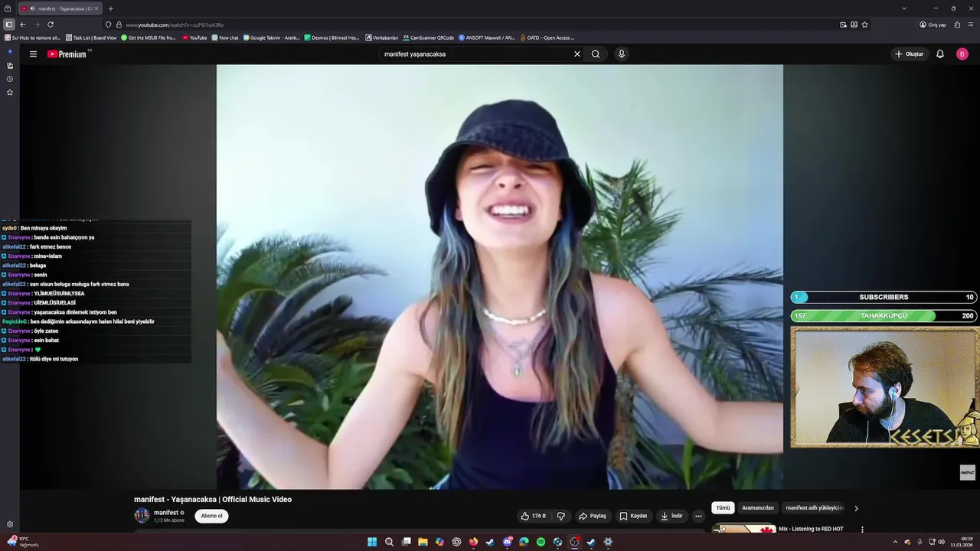
Task: Save video to playlist with Kaydet
Action: 633,516
